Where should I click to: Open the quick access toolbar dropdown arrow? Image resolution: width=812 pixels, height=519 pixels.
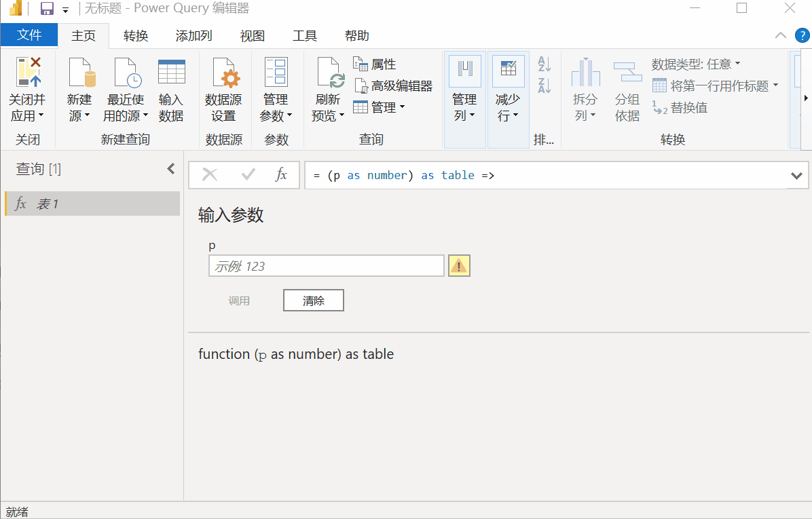pyautogui.click(x=65, y=9)
